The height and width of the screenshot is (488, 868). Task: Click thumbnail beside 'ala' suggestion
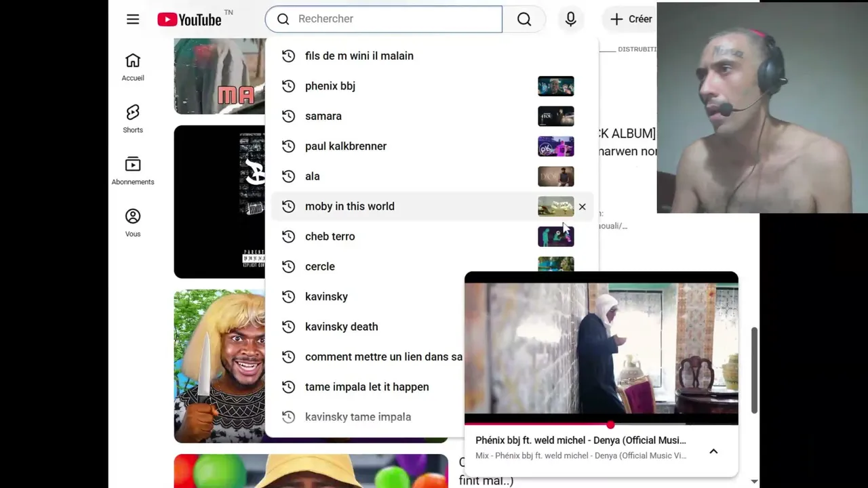coord(556,176)
